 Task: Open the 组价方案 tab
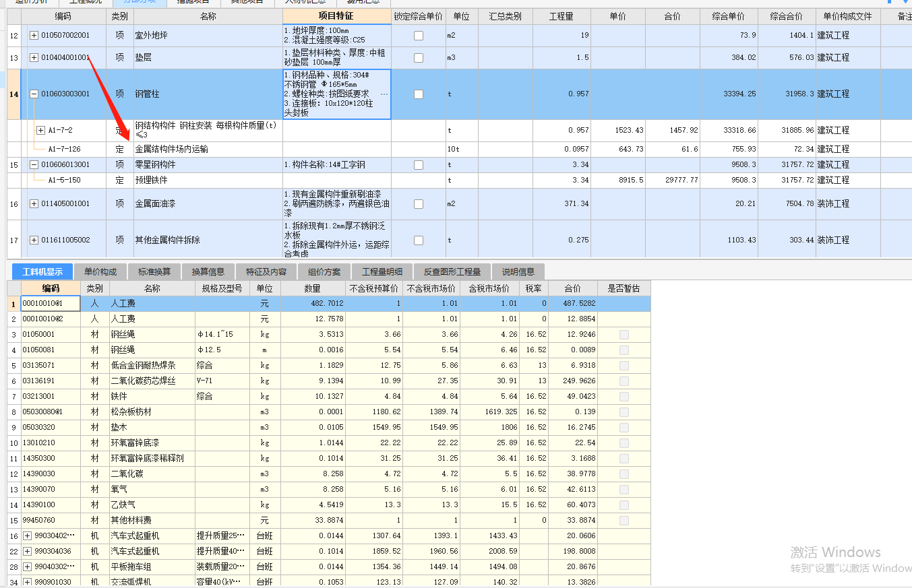(x=324, y=272)
